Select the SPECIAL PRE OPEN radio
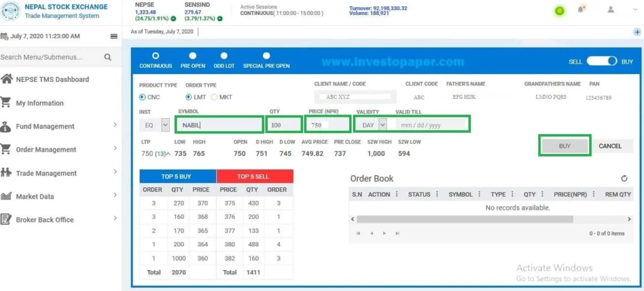Viewport: 644px width, 291px height. (267, 56)
